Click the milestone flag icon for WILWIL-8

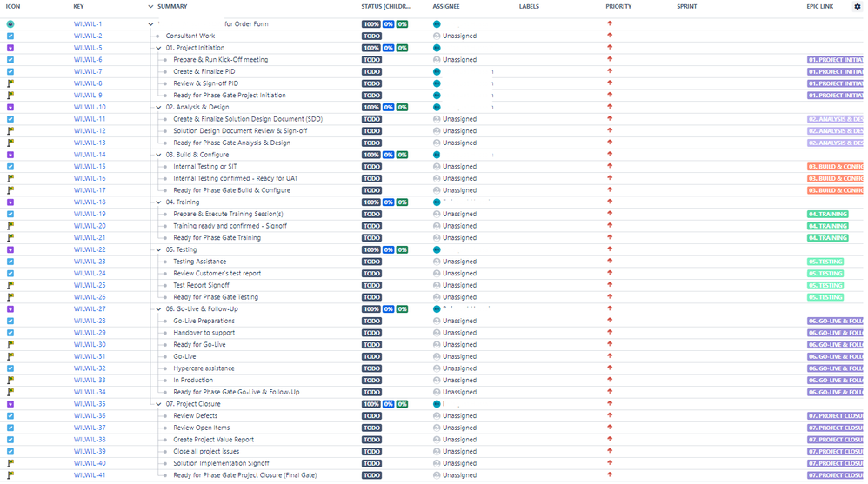10,83
